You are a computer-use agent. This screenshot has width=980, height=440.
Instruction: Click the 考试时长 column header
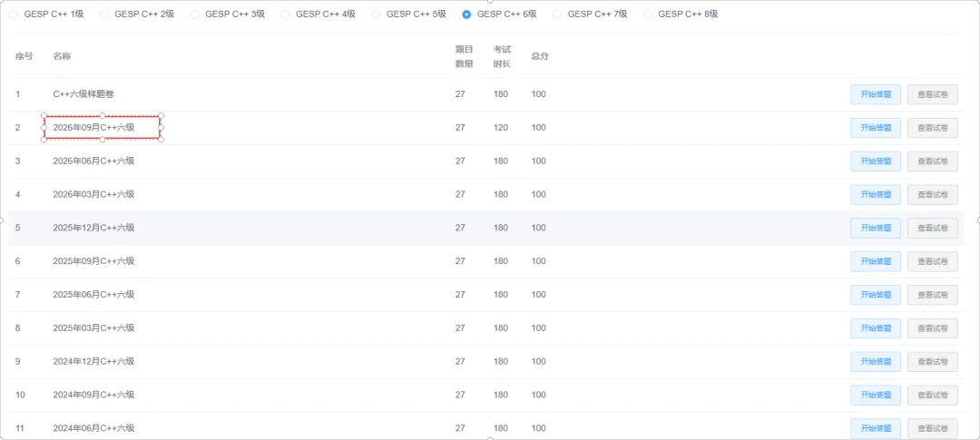tap(502, 56)
